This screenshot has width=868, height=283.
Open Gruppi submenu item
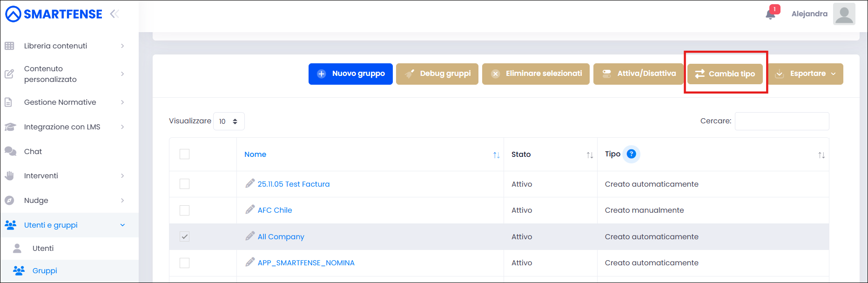pos(69,270)
